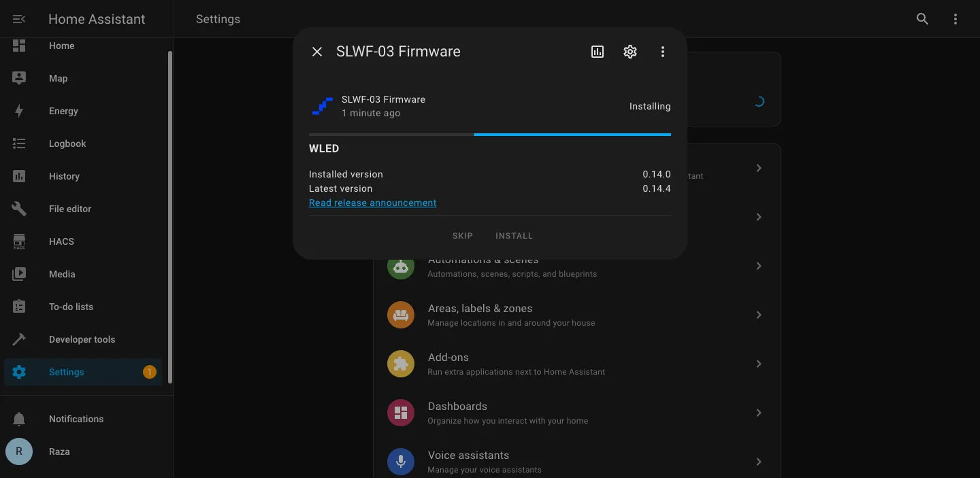
Task: Click the firmware install progress bar
Action: 490,135
